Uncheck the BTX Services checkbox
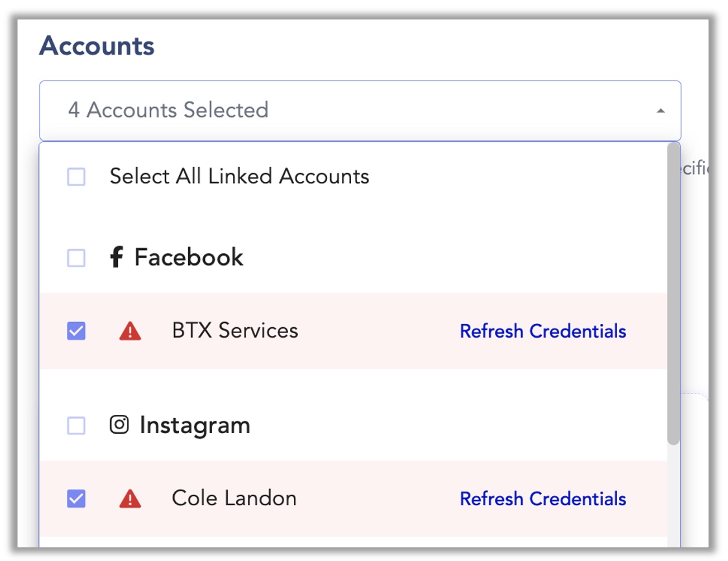Screen dimensions: 728x561 pyautogui.click(x=76, y=331)
